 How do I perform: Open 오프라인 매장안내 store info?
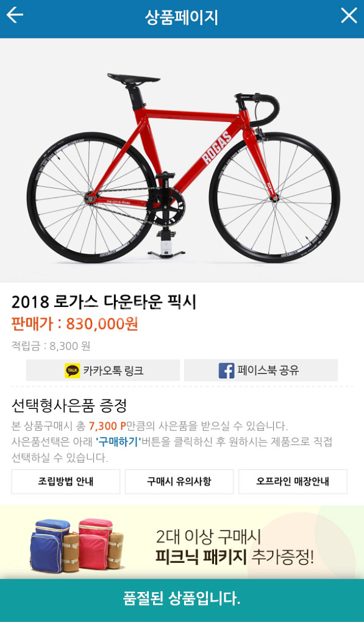pyautogui.click(x=293, y=482)
